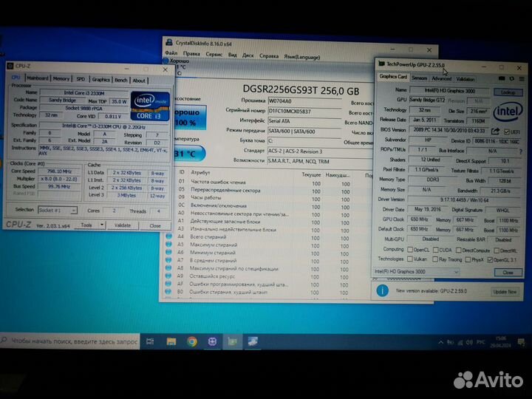
Task: Click the GPU-Z Close button
Action: [508, 272]
